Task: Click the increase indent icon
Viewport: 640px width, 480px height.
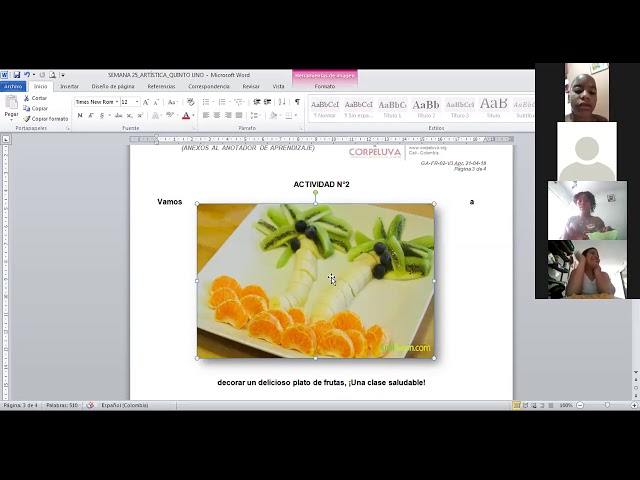Action: point(267,102)
